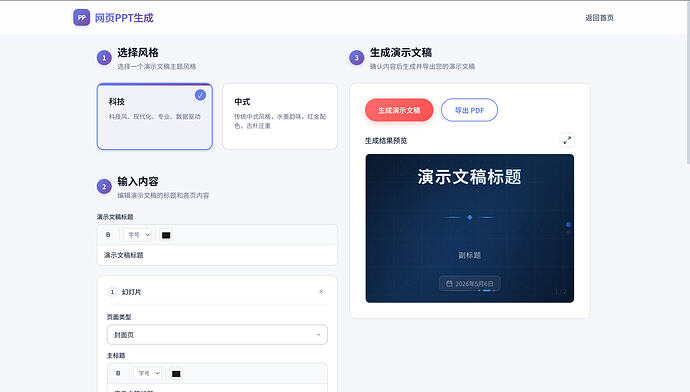Pick text color for presentation title

click(x=166, y=235)
